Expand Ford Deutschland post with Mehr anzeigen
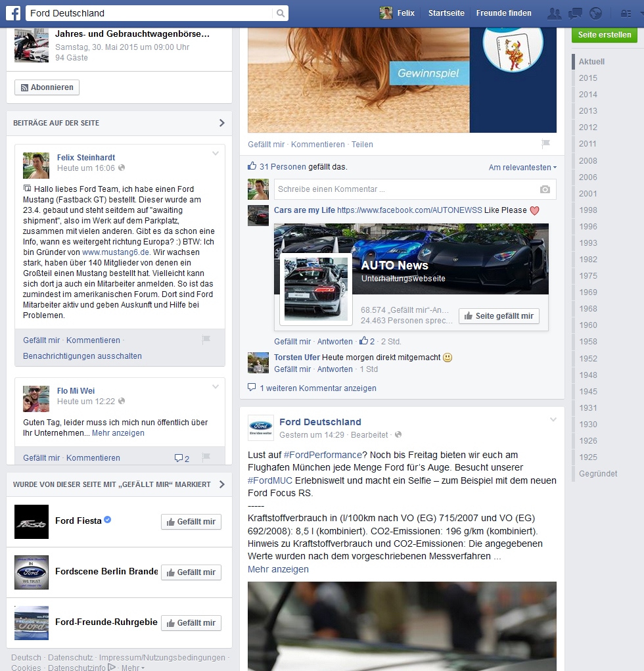Screen dimensions: 644x671 278,569
